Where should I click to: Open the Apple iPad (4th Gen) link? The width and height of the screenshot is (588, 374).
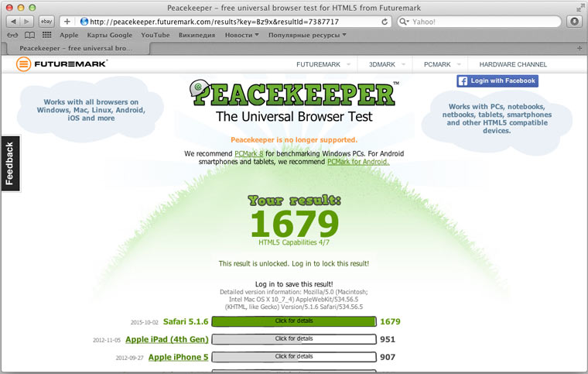pos(167,339)
